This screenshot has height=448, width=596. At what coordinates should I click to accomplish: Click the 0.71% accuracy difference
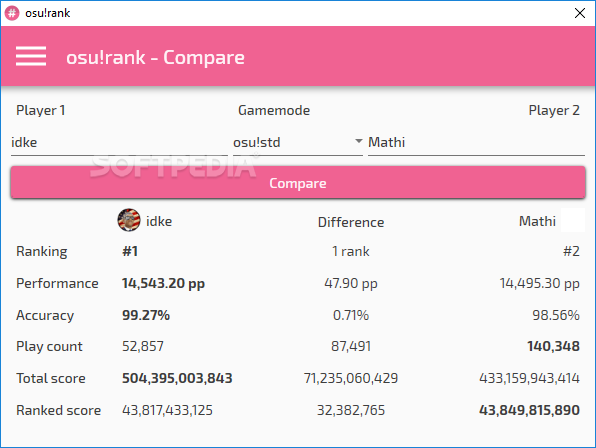(x=351, y=315)
